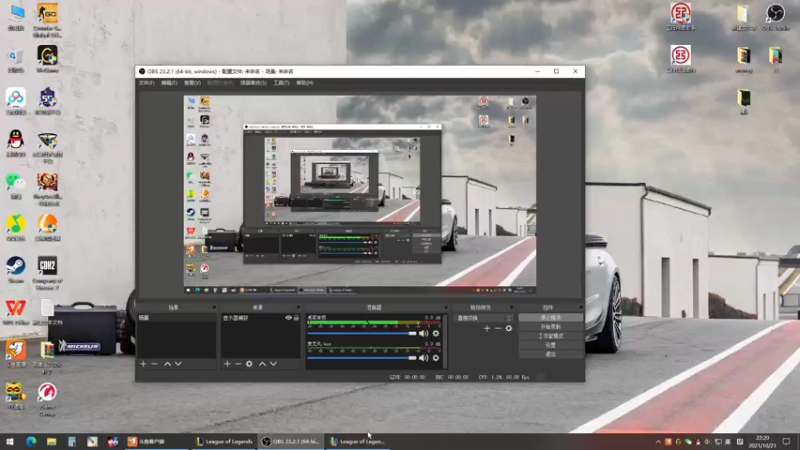
Task: Move the scene up with the Scenes panel up arrow
Action: click(167, 364)
